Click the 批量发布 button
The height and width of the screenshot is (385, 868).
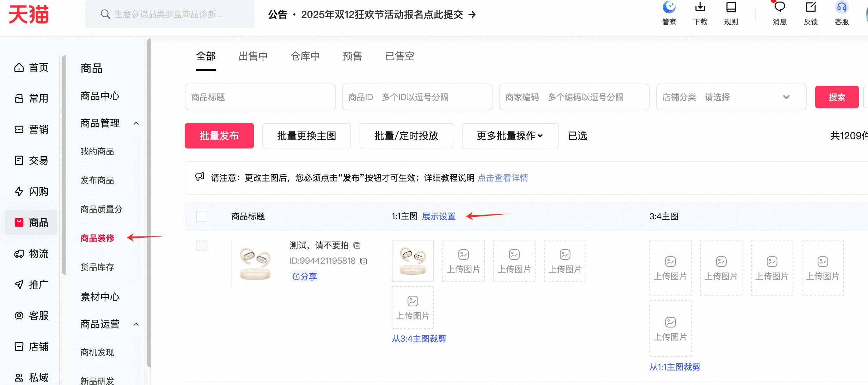pyautogui.click(x=219, y=136)
